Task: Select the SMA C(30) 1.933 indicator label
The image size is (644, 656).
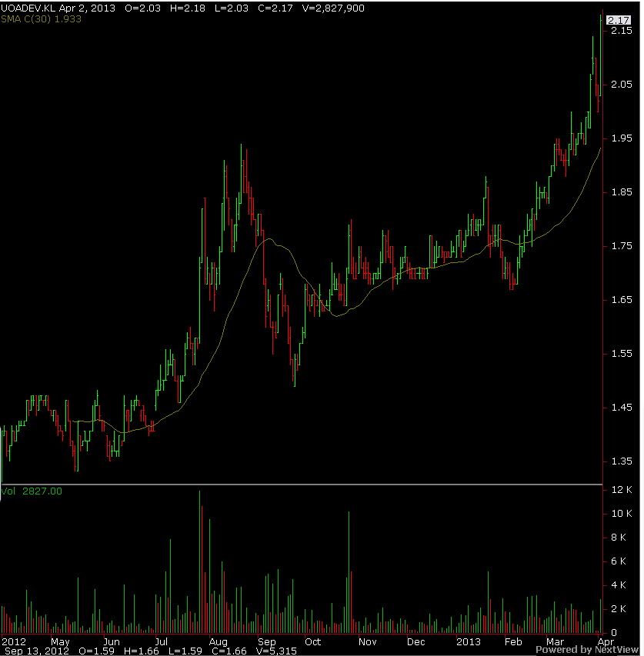Action: [41, 18]
